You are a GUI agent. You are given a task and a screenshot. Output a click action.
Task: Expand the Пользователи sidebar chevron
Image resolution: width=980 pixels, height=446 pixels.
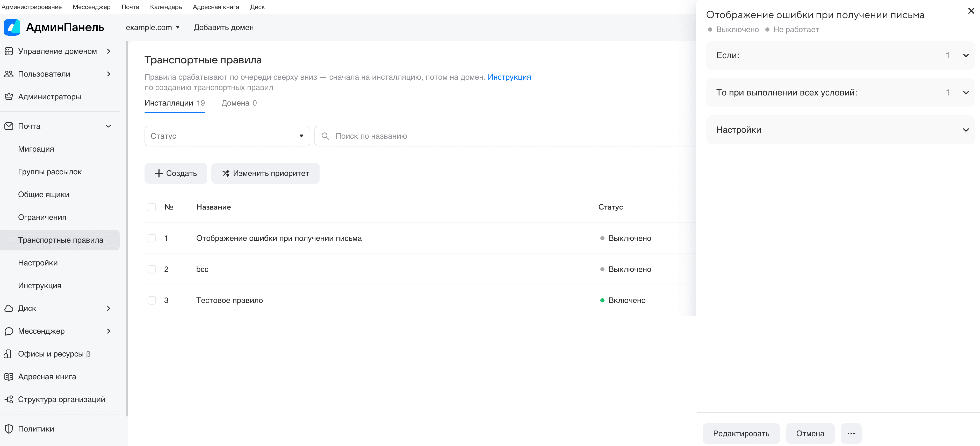click(109, 74)
